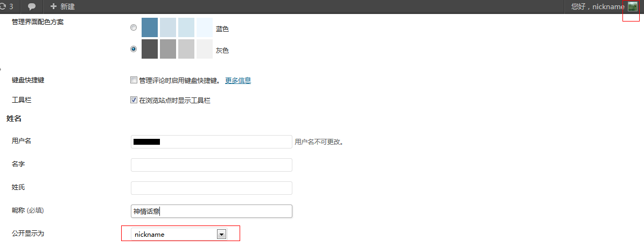The height and width of the screenshot is (247, 644).
Task: Open the comments bubble icon
Action: point(32,6)
